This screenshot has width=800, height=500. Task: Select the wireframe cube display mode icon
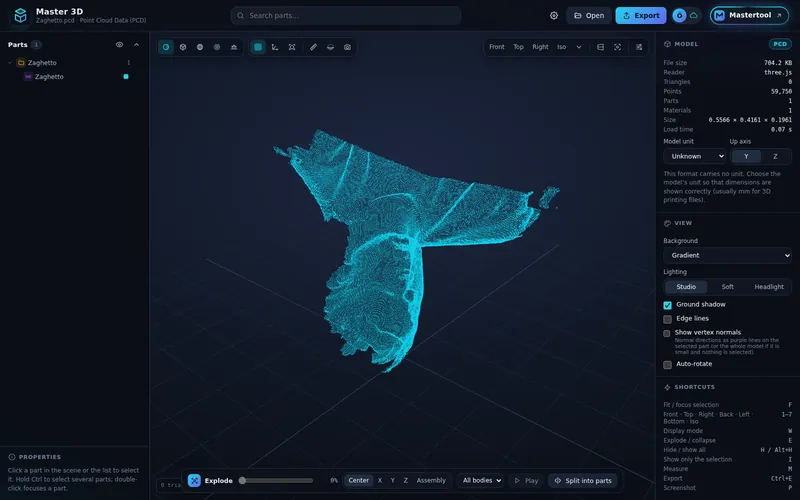click(183, 47)
